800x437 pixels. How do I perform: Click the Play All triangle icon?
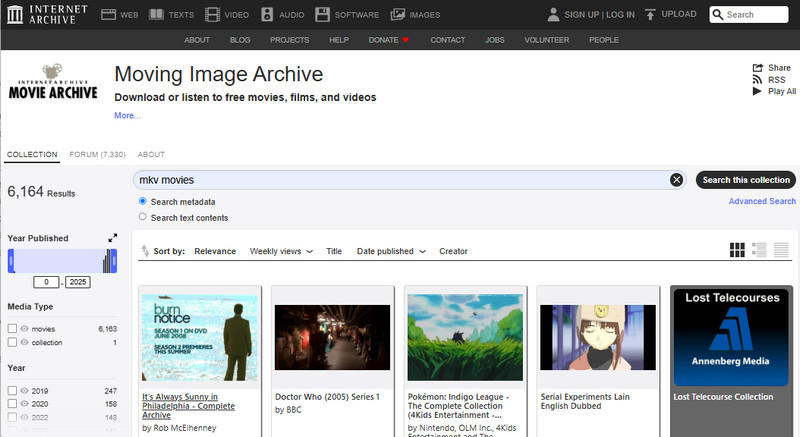[x=757, y=91]
